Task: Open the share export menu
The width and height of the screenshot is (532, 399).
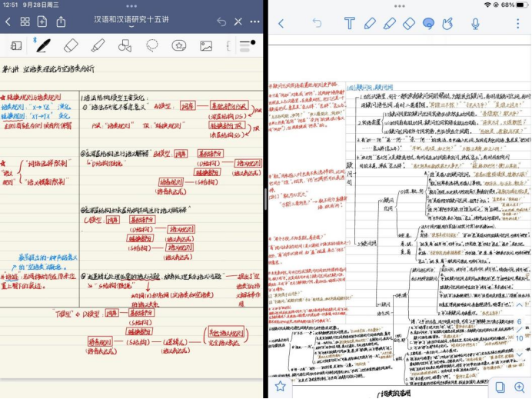Action: point(60,22)
